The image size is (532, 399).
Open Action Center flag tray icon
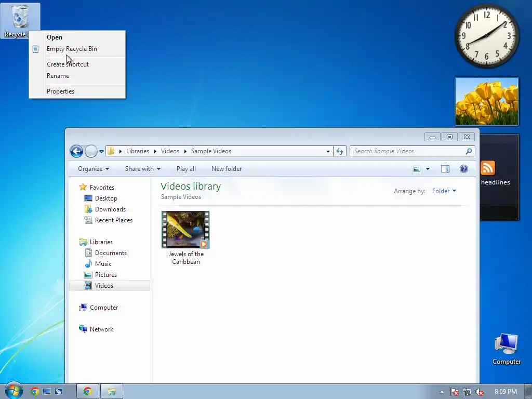point(454,392)
